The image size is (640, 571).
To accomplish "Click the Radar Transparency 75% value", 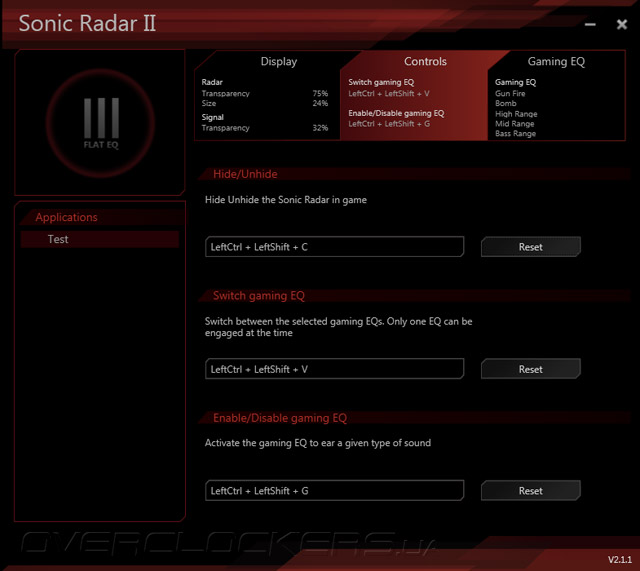I will point(320,93).
